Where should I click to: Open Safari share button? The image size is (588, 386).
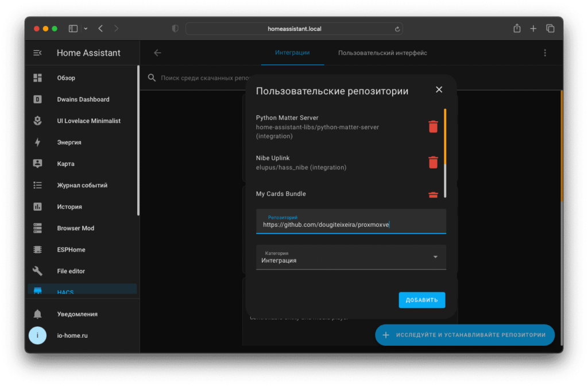tap(517, 29)
